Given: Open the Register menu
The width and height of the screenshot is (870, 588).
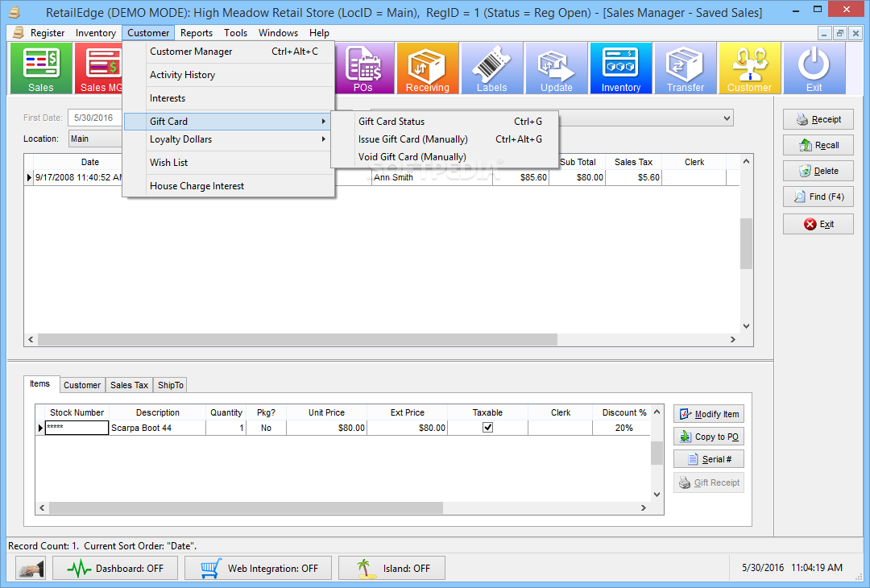Looking at the screenshot, I should 48,33.
